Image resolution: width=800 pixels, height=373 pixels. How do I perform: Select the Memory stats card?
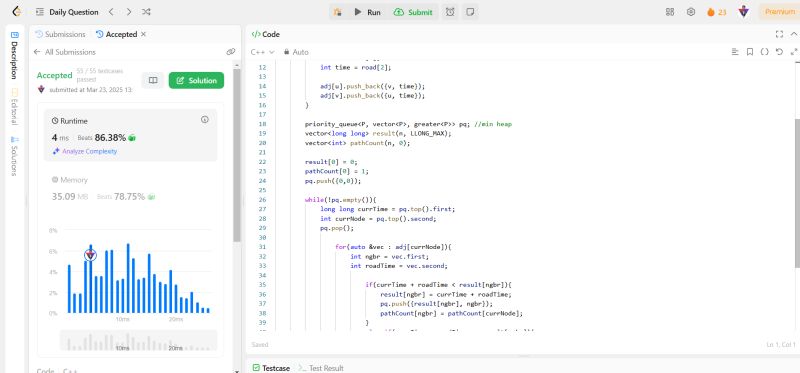pyautogui.click(x=131, y=188)
